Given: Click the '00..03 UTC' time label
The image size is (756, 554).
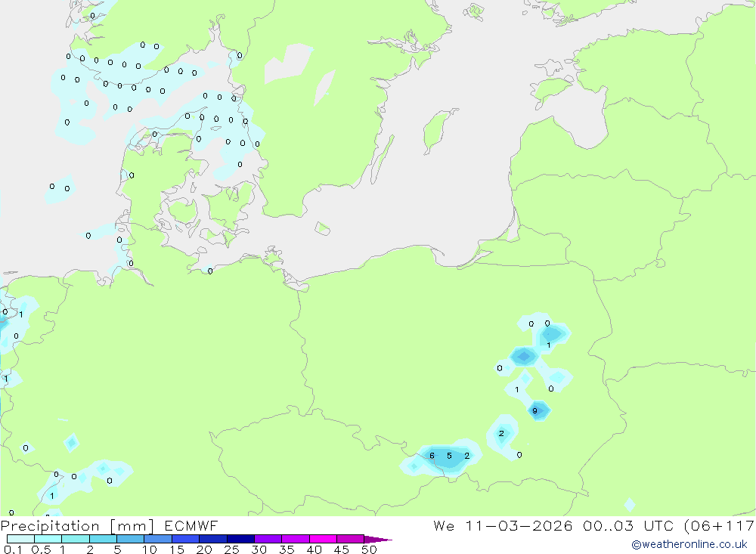Looking at the screenshot, I should click(x=629, y=526).
